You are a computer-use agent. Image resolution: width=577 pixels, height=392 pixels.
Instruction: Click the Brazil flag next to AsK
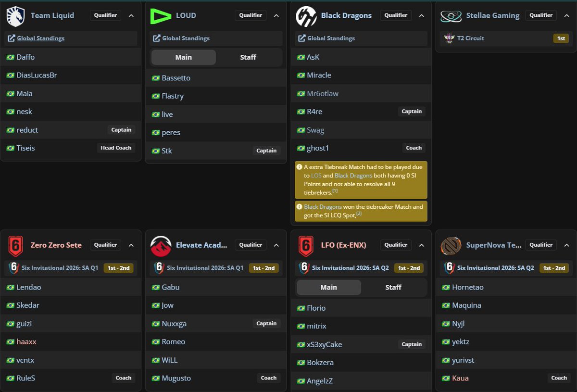[301, 57]
